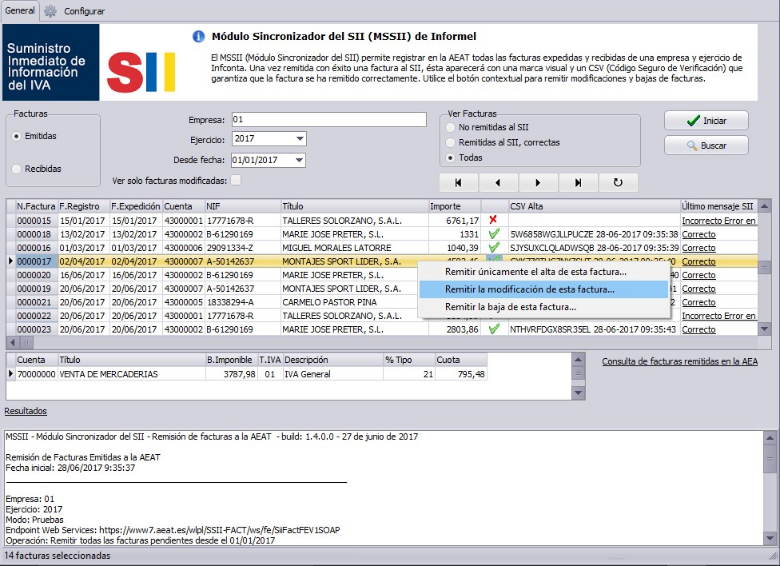
Task: Click green check on invoice 0000018
Action: pyautogui.click(x=494, y=233)
